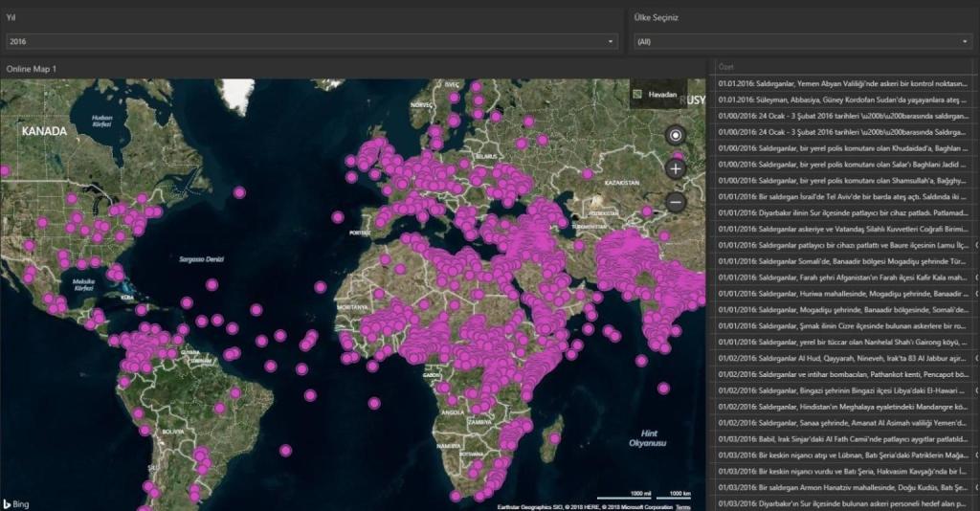Expand the Yıl dropdown arrow
The image size is (980, 511).
pos(611,42)
